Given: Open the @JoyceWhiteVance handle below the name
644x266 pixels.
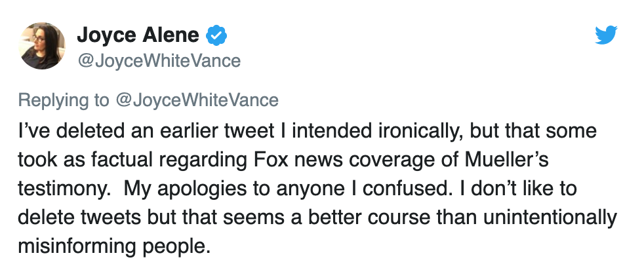Looking at the screenshot, I should tap(159, 61).
